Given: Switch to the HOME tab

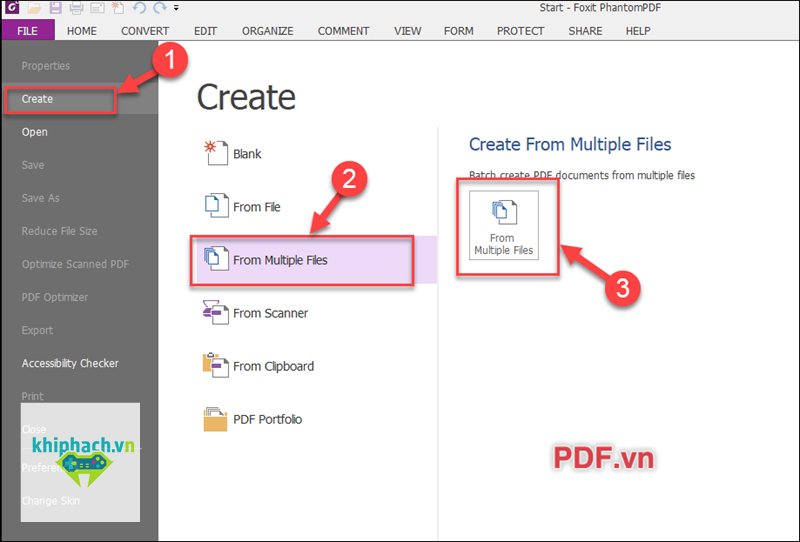Looking at the screenshot, I should [x=82, y=31].
